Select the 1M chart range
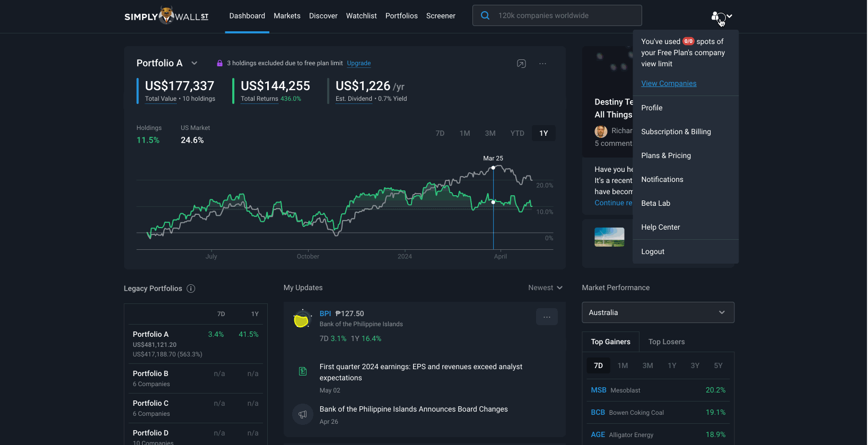 pyautogui.click(x=465, y=133)
